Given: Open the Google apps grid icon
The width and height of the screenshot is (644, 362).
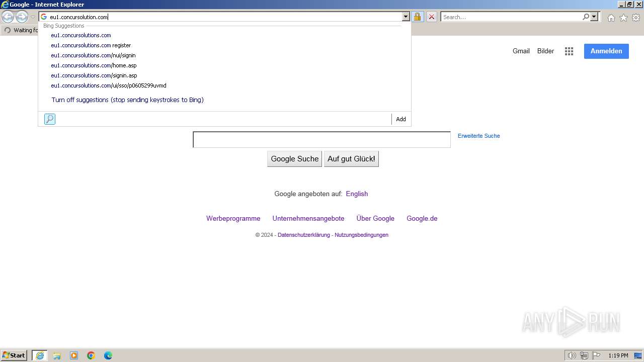Looking at the screenshot, I should pyautogui.click(x=569, y=51).
